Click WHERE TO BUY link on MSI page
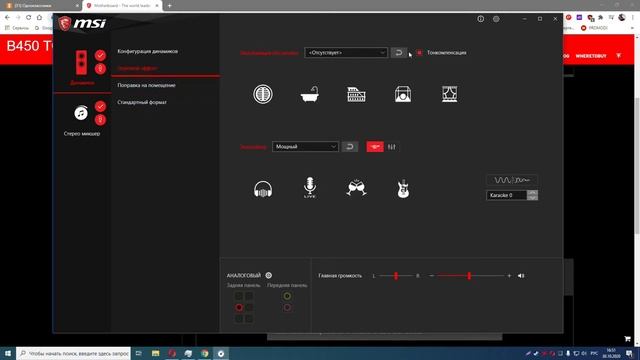Screen dimensions: 640x360 click(x=591, y=56)
